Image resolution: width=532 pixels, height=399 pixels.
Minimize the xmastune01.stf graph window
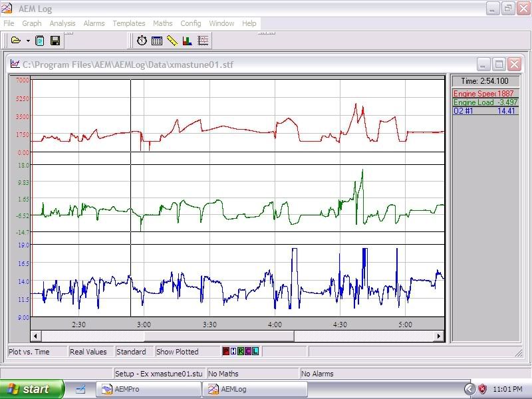coord(483,64)
